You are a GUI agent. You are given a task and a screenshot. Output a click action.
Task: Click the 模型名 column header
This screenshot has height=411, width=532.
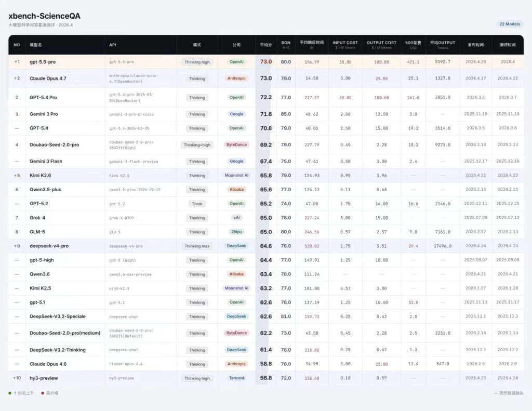(x=35, y=45)
